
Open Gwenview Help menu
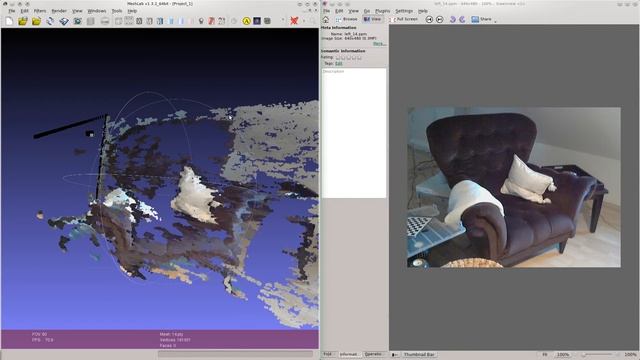pos(423,11)
